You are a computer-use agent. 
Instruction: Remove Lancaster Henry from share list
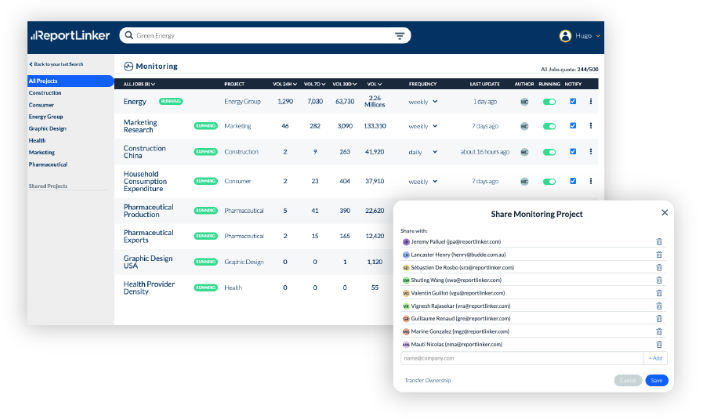click(x=659, y=255)
